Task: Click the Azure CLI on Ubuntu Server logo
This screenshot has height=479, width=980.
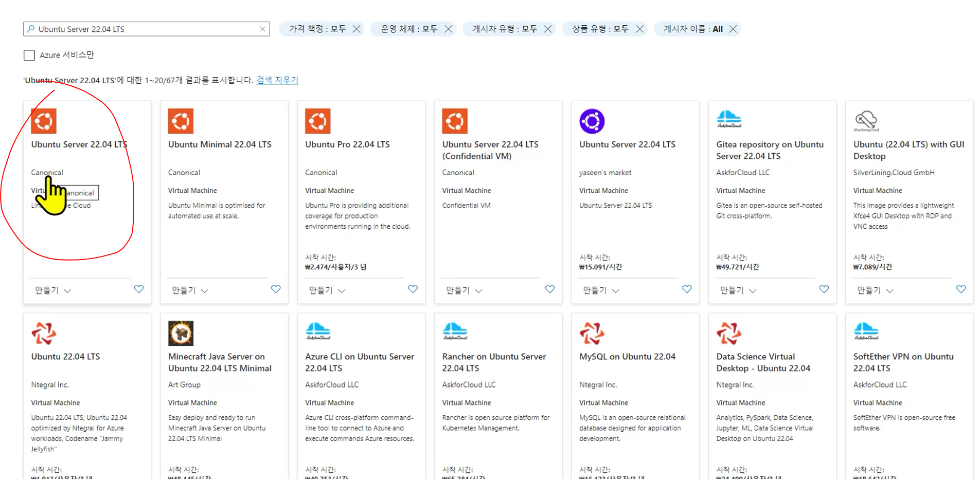Action: pos(318,331)
